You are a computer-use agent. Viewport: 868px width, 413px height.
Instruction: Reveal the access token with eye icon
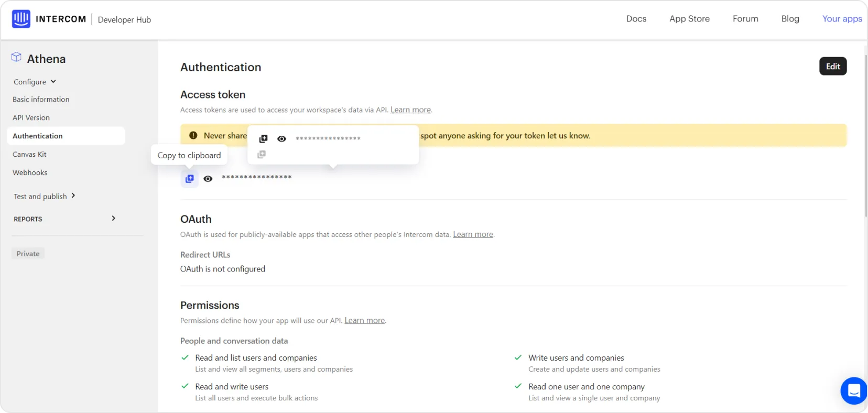208,179
